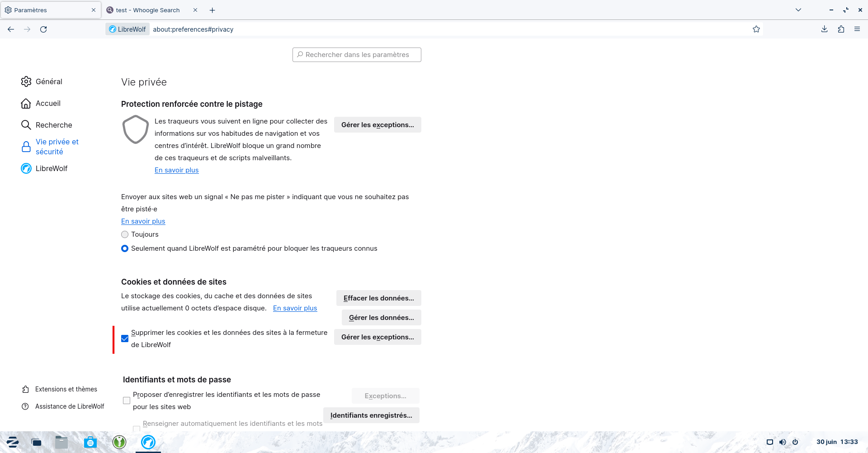Open the Identifiants enregistrés button

point(371,415)
